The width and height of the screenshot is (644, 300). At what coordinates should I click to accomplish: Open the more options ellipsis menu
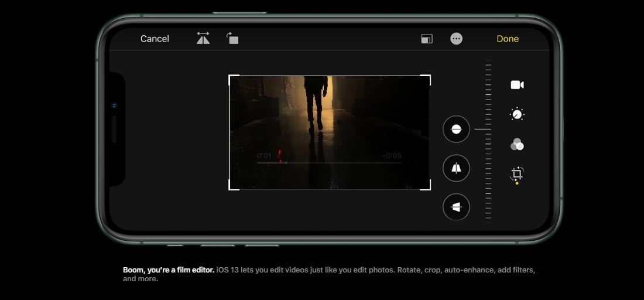pos(456,39)
